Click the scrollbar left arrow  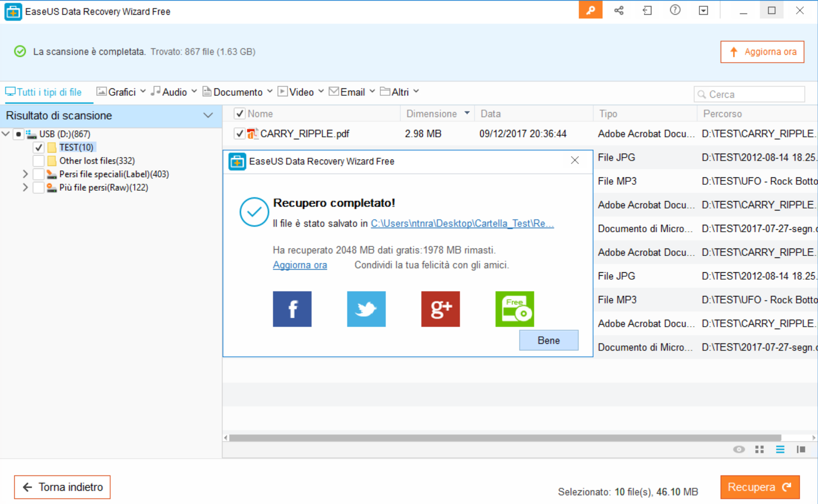coord(226,438)
